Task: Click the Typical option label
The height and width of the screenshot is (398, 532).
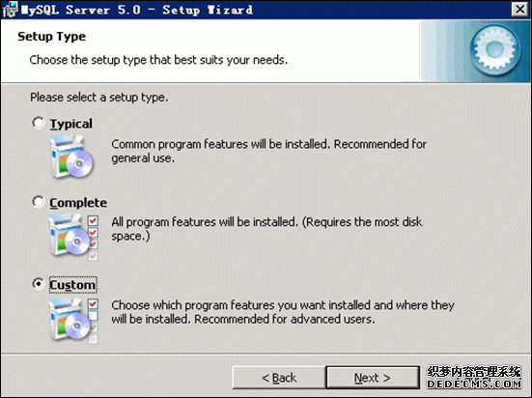Action: [71, 124]
